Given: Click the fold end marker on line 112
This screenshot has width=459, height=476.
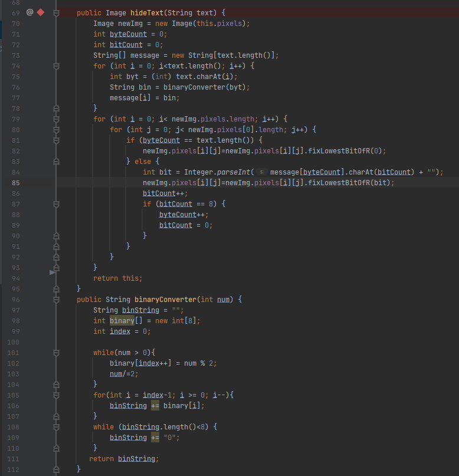Looking at the screenshot, I should 56,469.
